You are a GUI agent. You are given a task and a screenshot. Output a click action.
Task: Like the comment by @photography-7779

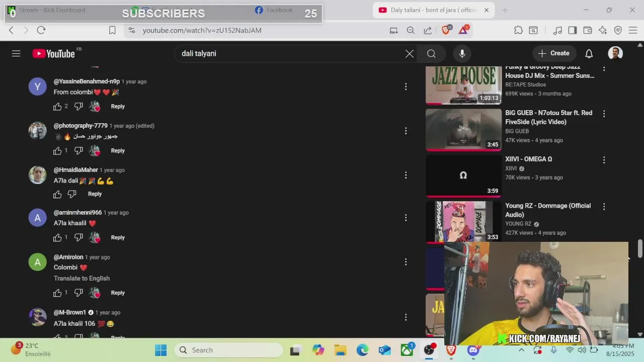57,150
